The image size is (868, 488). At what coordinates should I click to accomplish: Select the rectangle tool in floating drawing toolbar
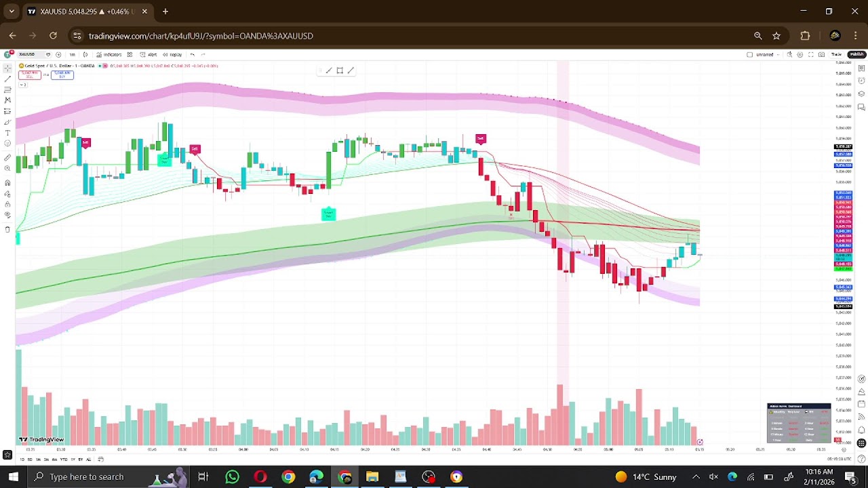340,70
